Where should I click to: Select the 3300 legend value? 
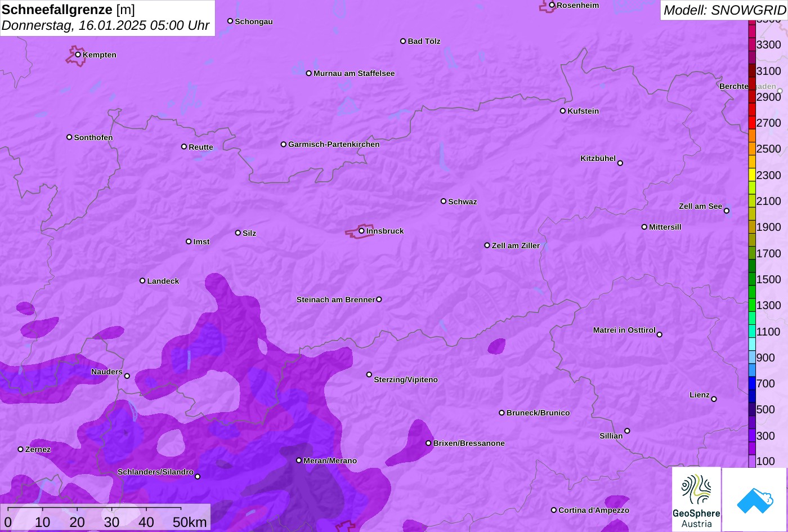(769, 45)
